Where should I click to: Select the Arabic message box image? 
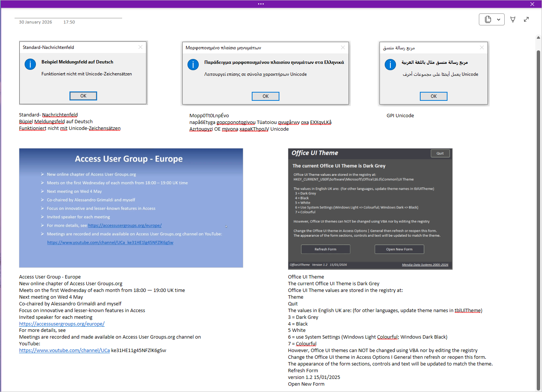pos(434,73)
